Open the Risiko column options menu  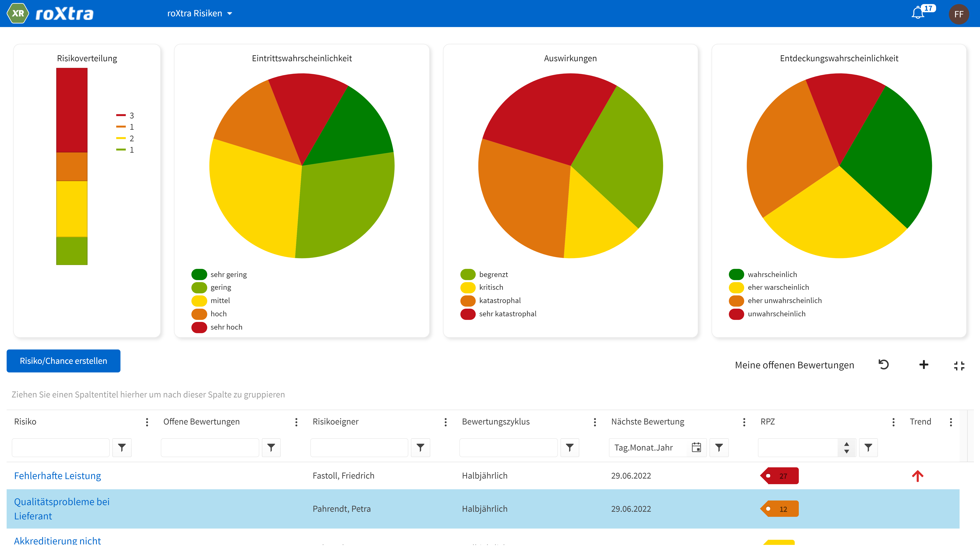[147, 422]
